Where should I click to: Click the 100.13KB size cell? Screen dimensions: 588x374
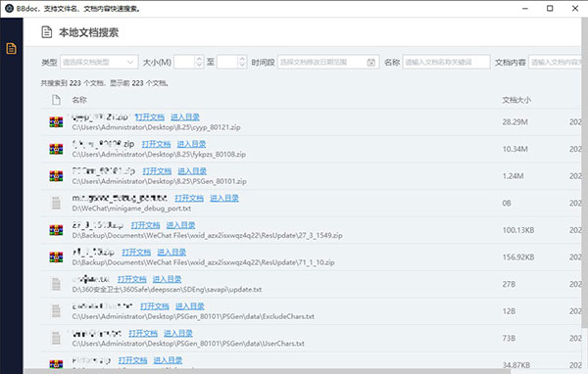click(518, 230)
